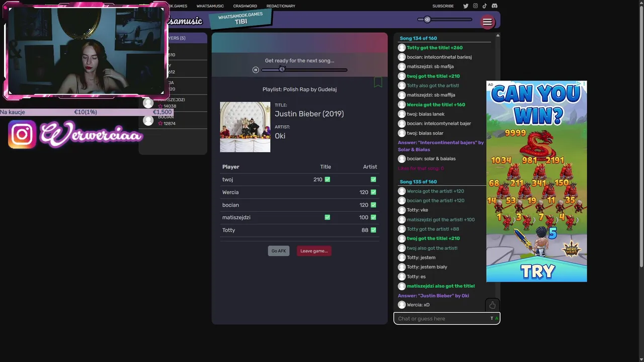Open the TikTok link in the header
644x362 pixels.
[x=485, y=6]
